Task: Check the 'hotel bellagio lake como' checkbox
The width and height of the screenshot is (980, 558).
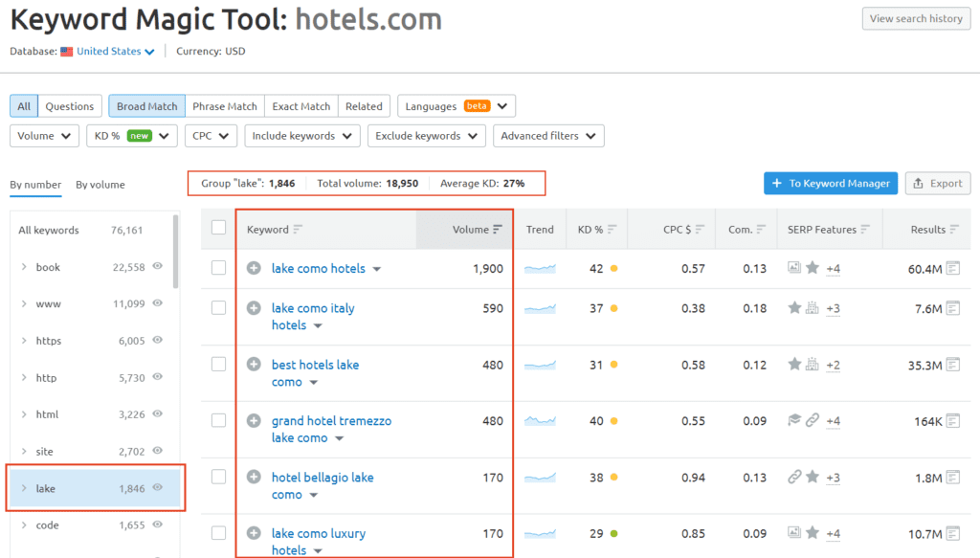Action: tap(218, 477)
